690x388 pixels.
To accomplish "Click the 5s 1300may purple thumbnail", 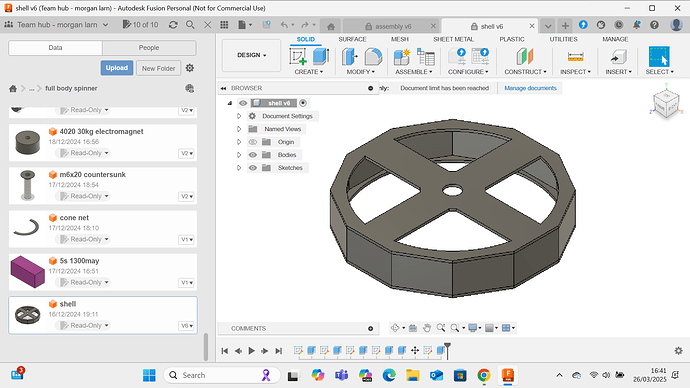I will click(x=27, y=272).
